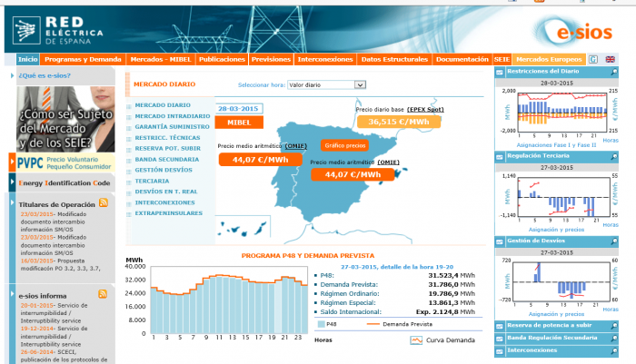The image size is (636, 364).
Task: Open the Programas y Demanda menu
Action: 83,59
